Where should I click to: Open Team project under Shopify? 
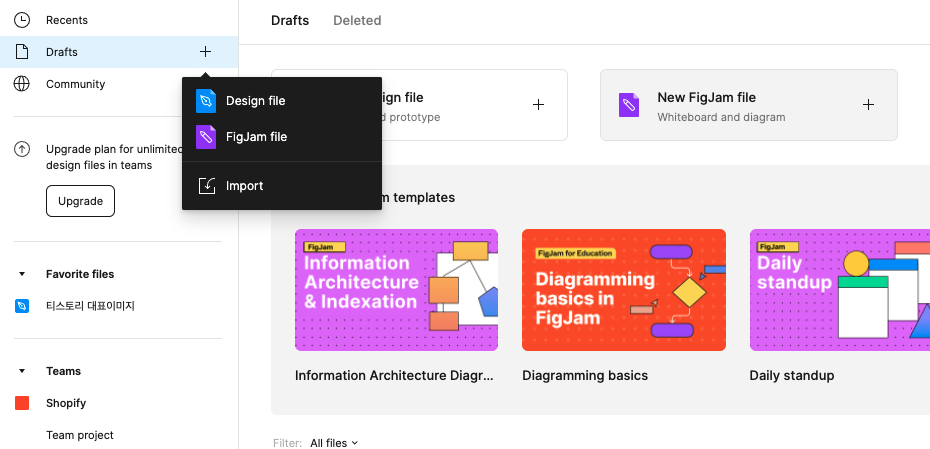click(80, 435)
